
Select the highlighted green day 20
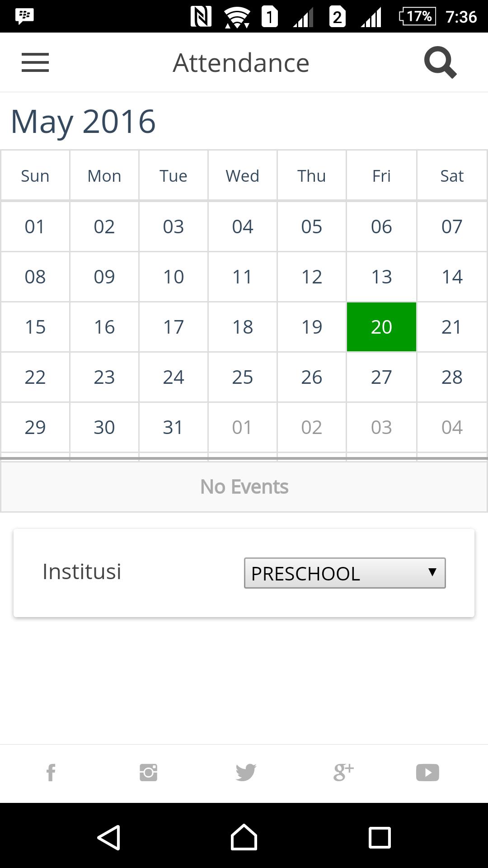click(381, 327)
